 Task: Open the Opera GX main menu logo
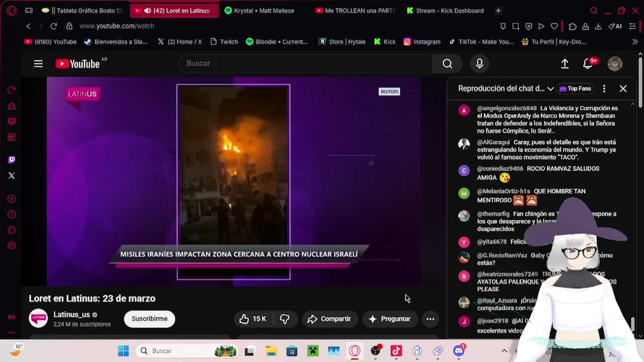12,11
